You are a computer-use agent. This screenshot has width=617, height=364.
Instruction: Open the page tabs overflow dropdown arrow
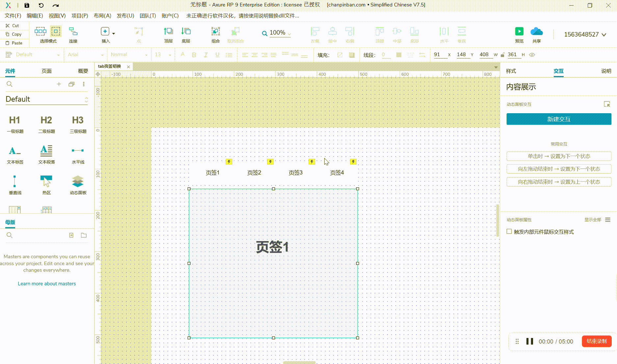(x=496, y=67)
